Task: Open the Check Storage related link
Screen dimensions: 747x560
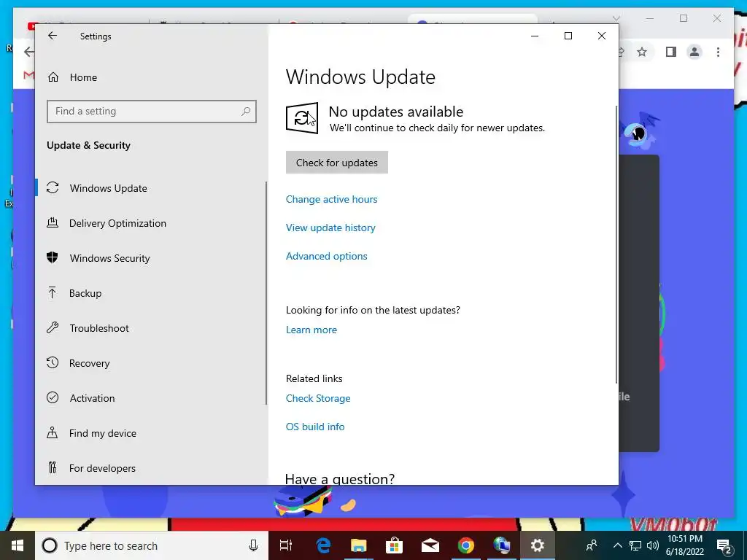Action: [x=318, y=399]
